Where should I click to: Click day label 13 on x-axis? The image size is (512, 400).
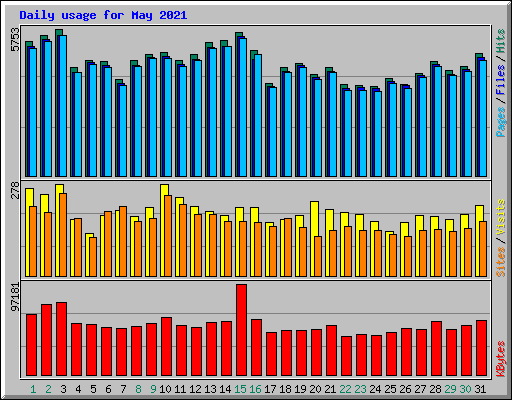pyautogui.click(x=210, y=389)
